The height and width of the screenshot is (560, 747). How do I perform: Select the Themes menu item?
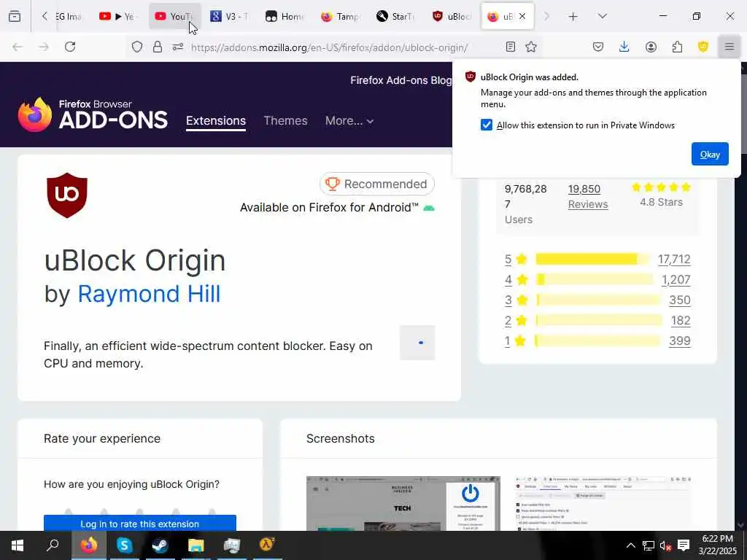[285, 120]
